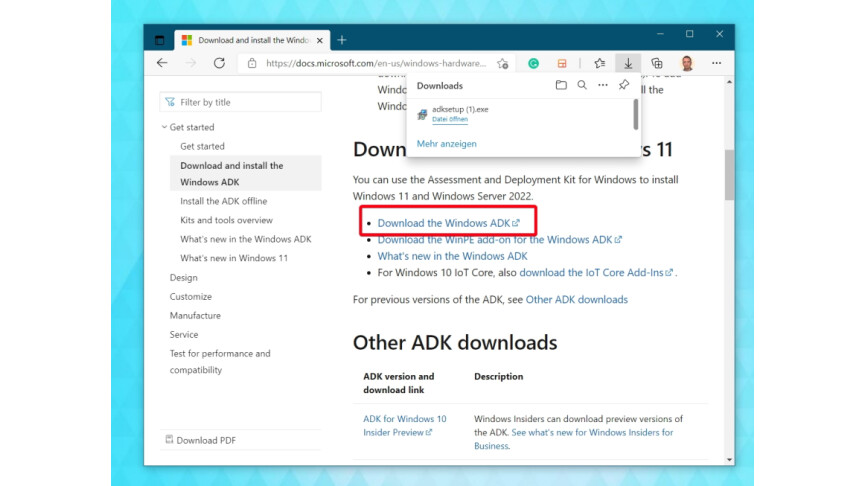Open the tab actions menu icon
Screen dimensions: 864x486
pos(160,40)
